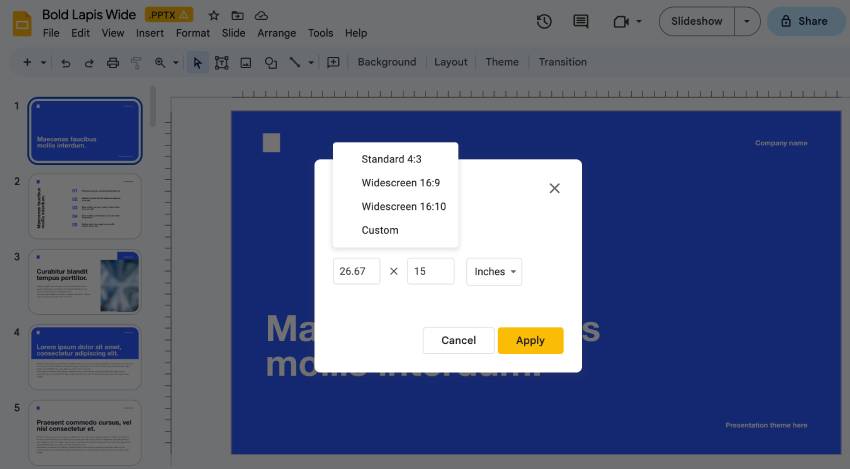Click the Theme toolbar button
Screen dimensions: 850x469
502,62
